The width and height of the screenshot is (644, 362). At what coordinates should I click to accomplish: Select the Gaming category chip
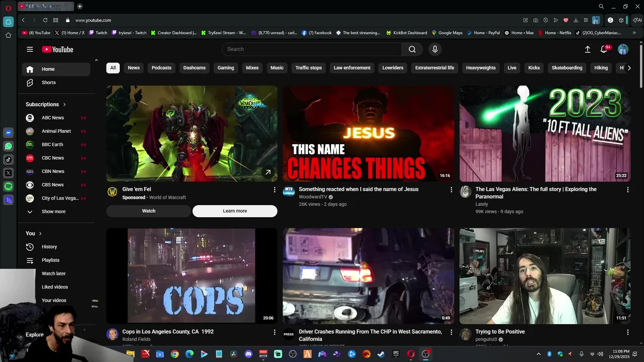[x=226, y=68]
